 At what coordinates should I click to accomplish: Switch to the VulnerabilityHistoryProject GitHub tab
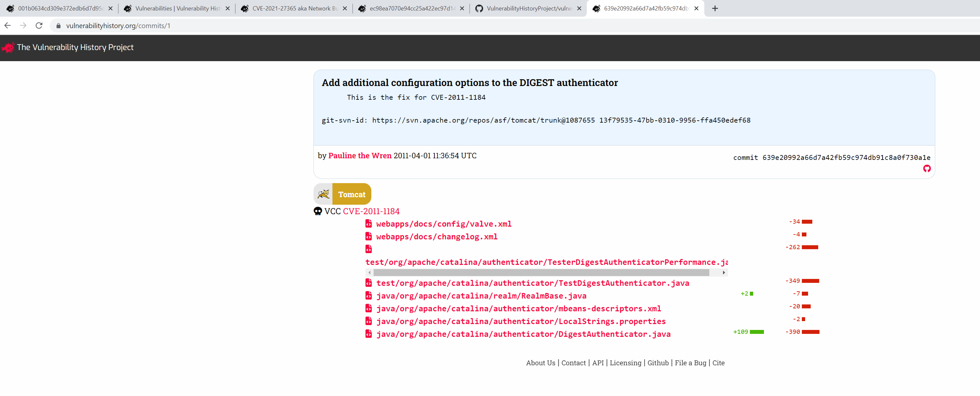point(529,8)
